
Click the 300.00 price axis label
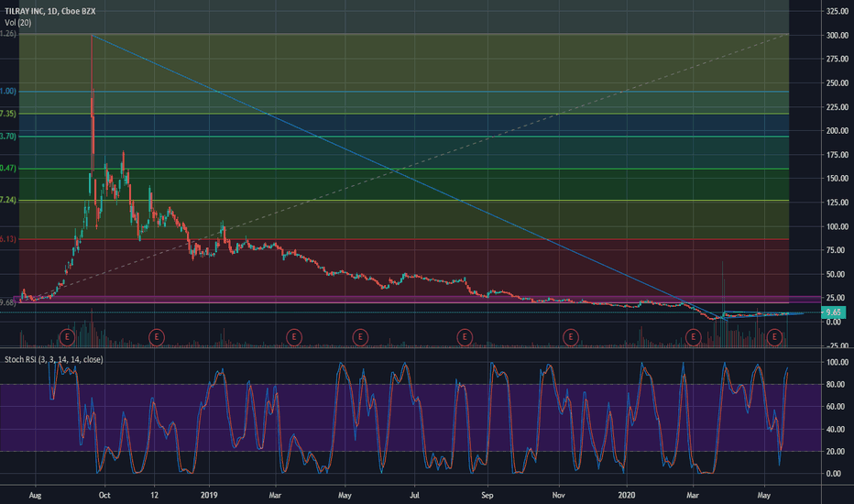point(838,35)
